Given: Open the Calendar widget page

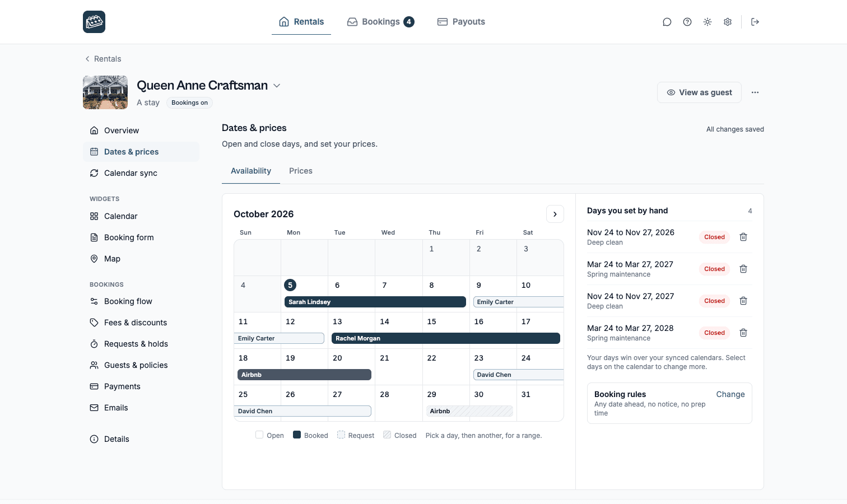Looking at the screenshot, I should pyautogui.click(x=141, y=216).
